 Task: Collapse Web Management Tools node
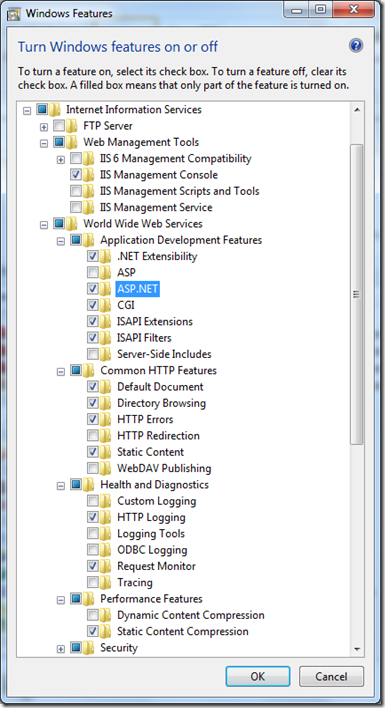click(x=44, y=143)
